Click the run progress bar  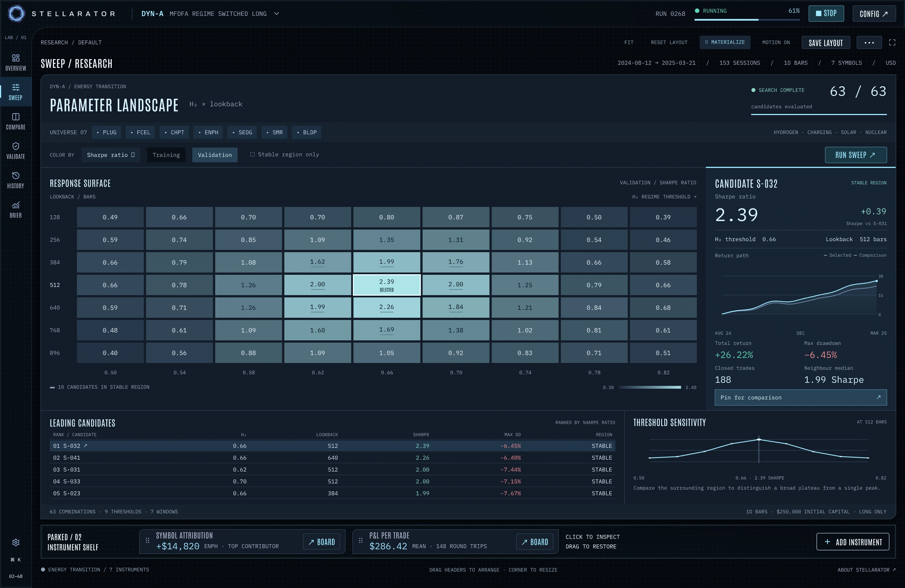[x=747, y=20]
